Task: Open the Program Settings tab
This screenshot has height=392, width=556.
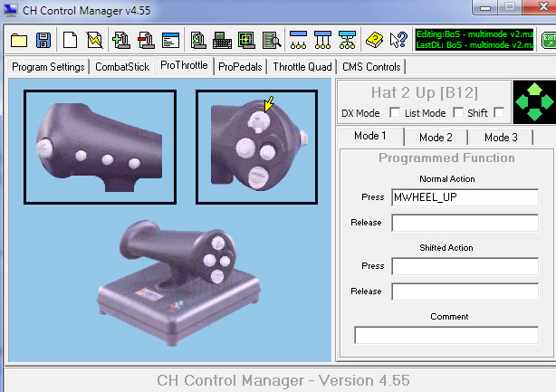Action: (48, 67)
